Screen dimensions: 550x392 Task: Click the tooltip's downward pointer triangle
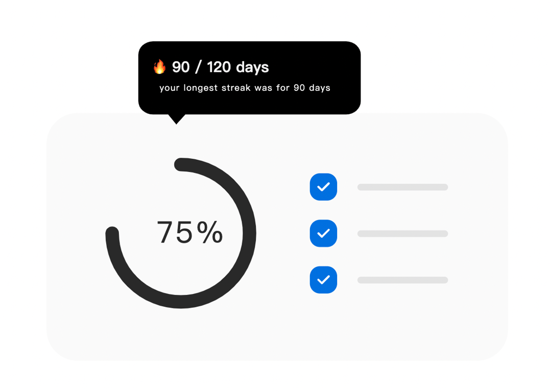pyautogui.click(x=176, y=118)
